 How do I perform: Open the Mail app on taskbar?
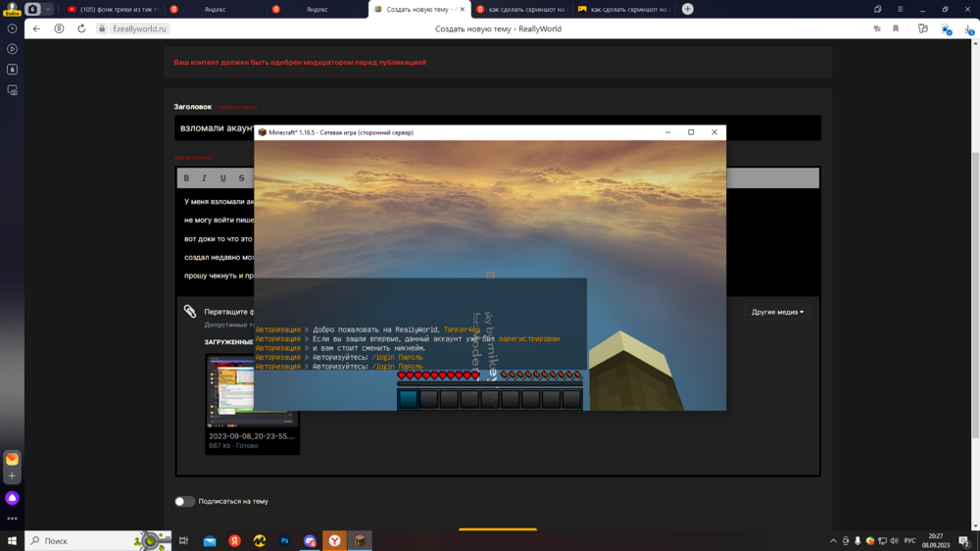click(x=210, y=541)
